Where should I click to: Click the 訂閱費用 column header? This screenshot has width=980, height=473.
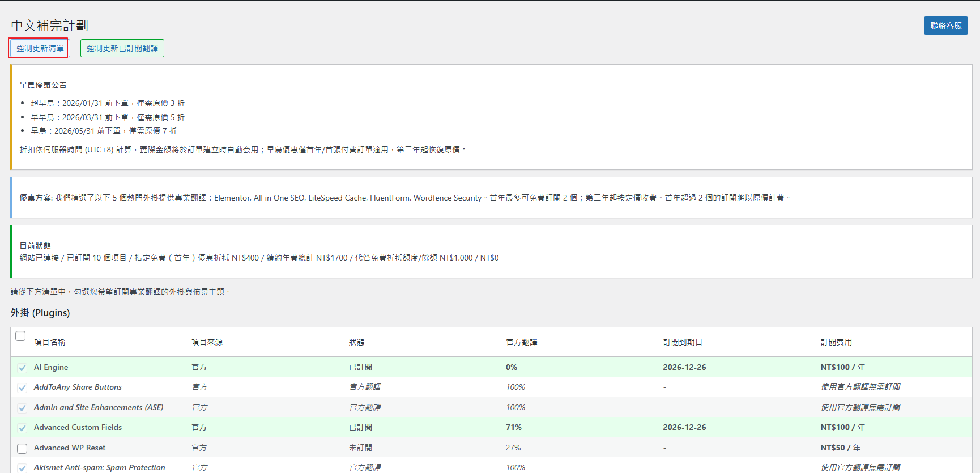[x=836, y=342]
